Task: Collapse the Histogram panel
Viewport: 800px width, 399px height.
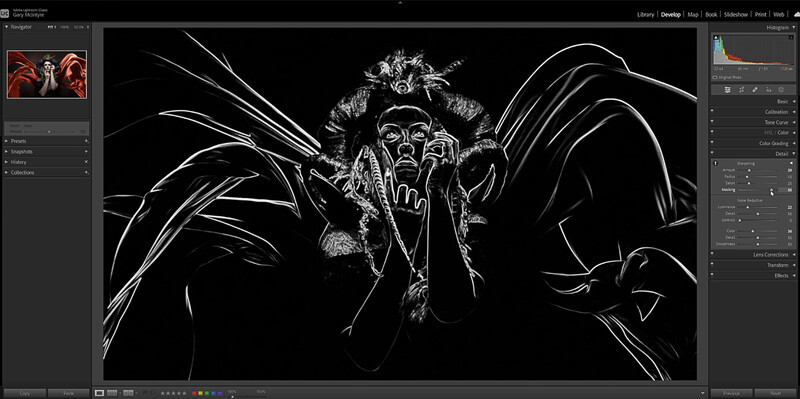Action: 793,27
